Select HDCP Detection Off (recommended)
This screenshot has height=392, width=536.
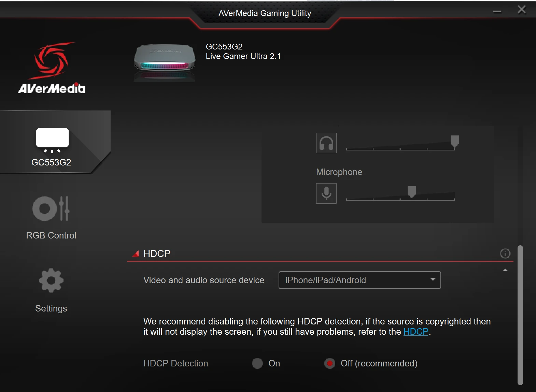coord(329,363)
